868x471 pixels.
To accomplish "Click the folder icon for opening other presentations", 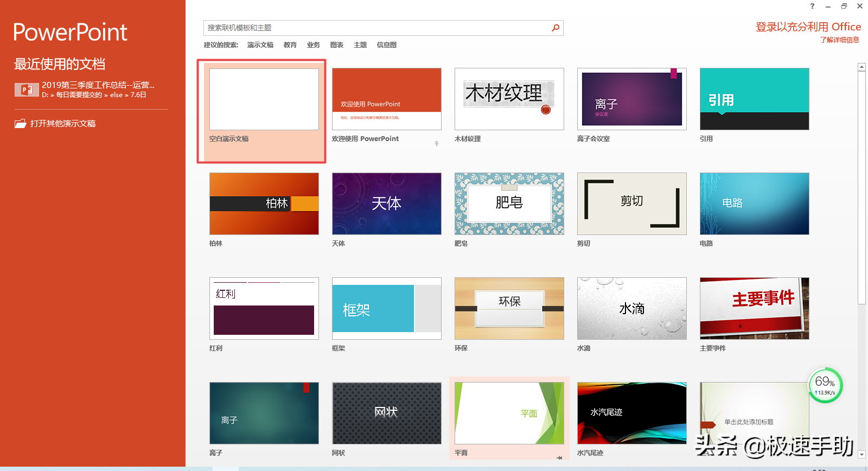I will 20,124.
